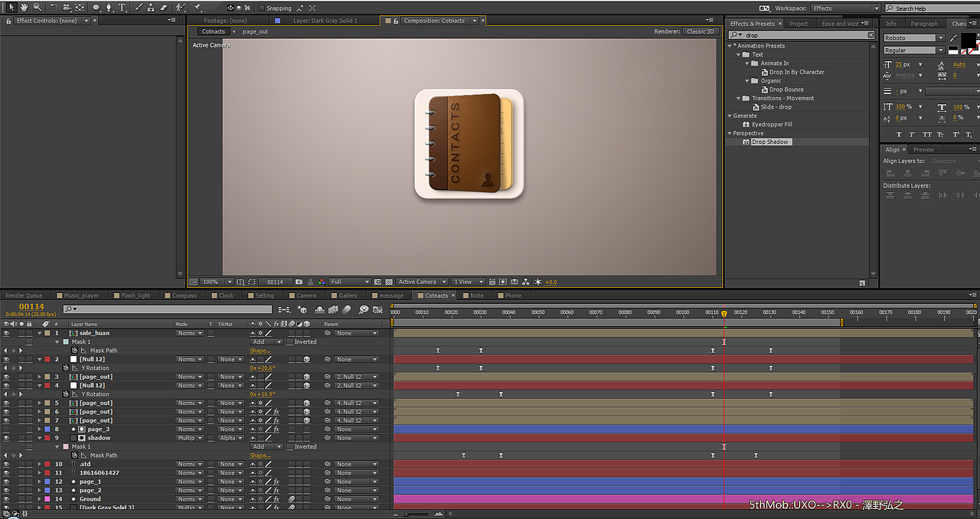Toggle the Mask Path stopwatch on side_huan

[x=75, y=351]
